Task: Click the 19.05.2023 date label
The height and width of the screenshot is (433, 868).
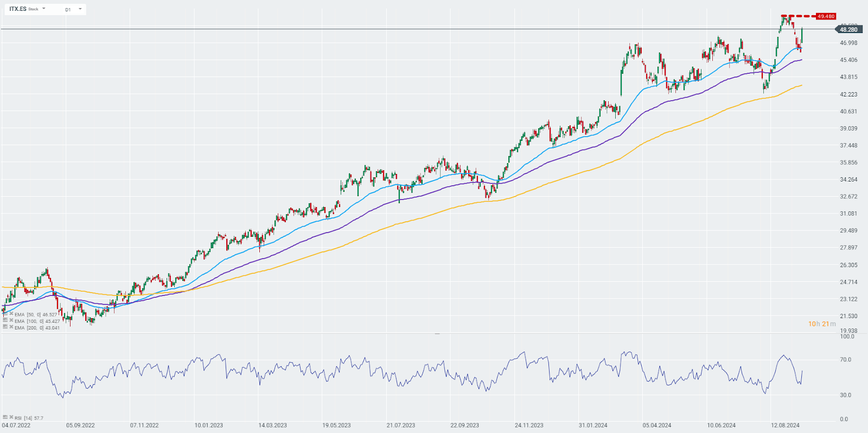Action: click(x=336, y=425)
